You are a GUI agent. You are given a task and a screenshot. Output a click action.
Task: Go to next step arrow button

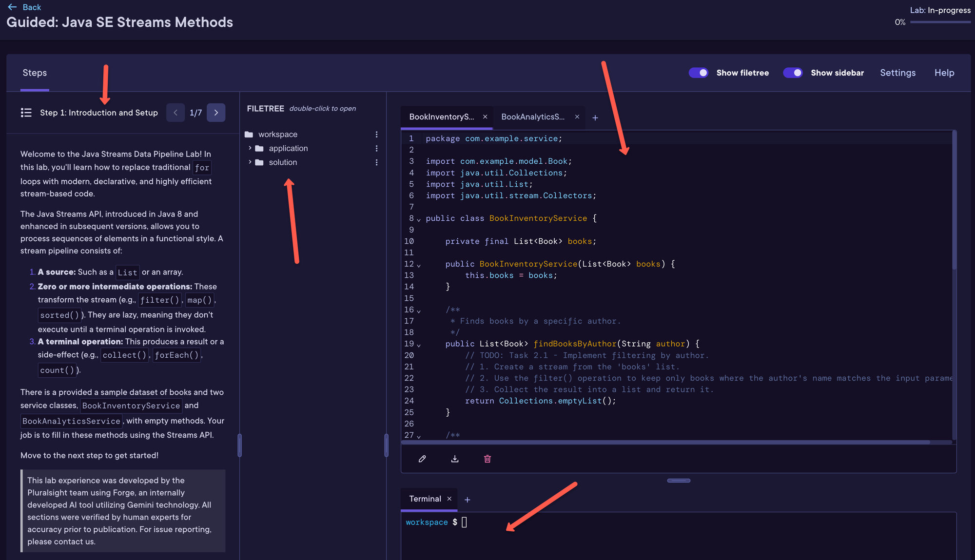(216, 113)
